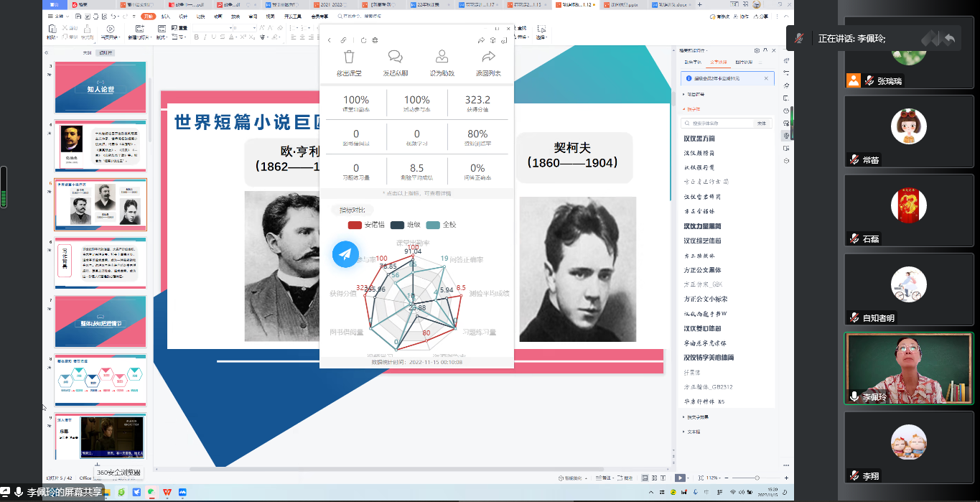
Task: Select the 汉仪黑方简 font entry
Action: pyautogui.click(x=699, y=138)
